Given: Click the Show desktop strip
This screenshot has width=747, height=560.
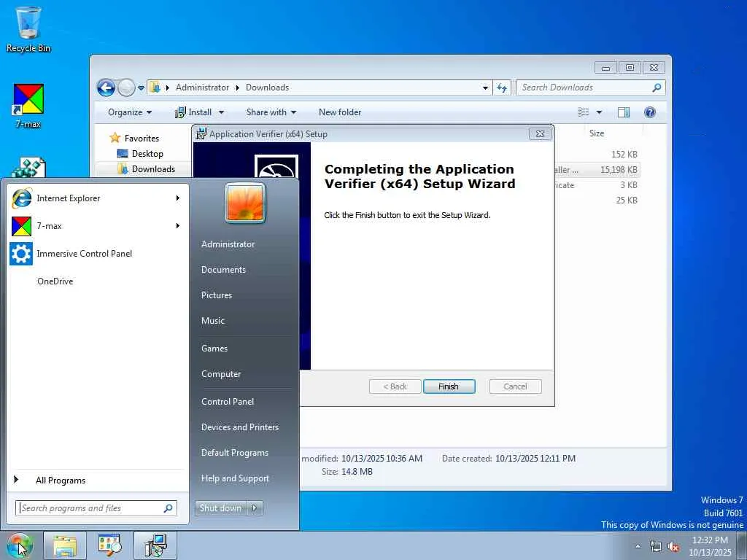Looking at the screenshot, I should point(742,545).
